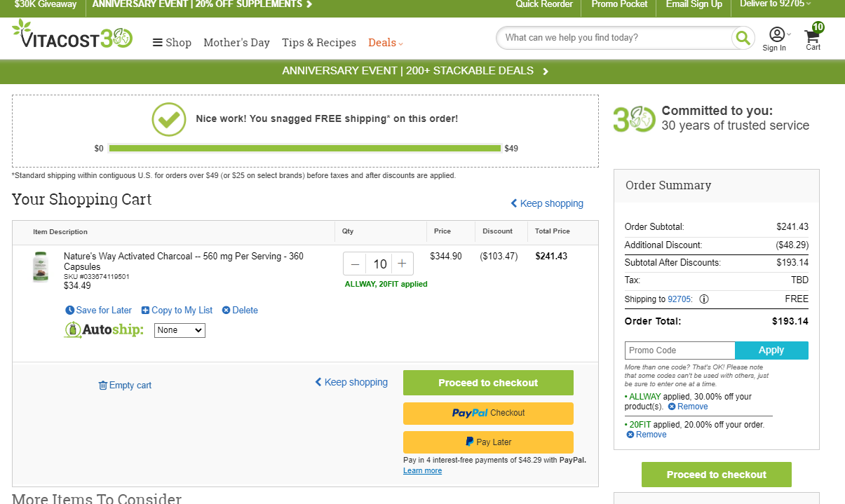This screenshot has width=845, height=504.
Task: Click Keep shopping beside checkout buttons
Action: click(351, 382)
